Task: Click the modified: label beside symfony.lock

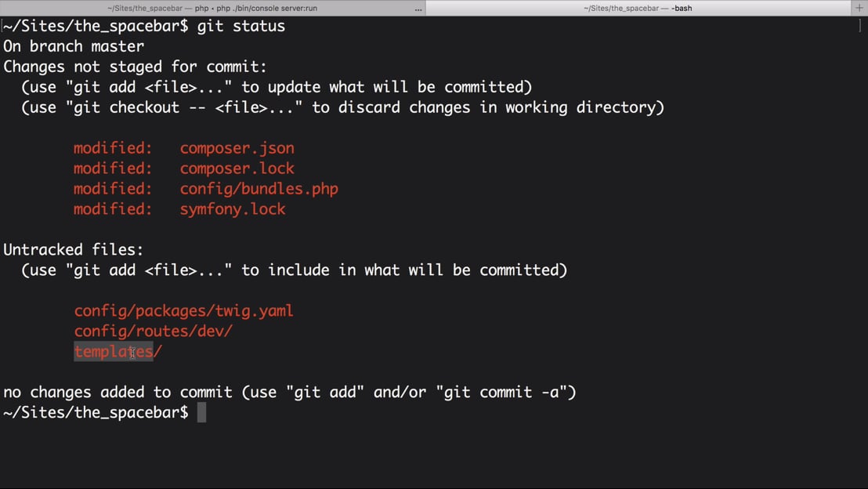Action: click(x=113, y=209)
